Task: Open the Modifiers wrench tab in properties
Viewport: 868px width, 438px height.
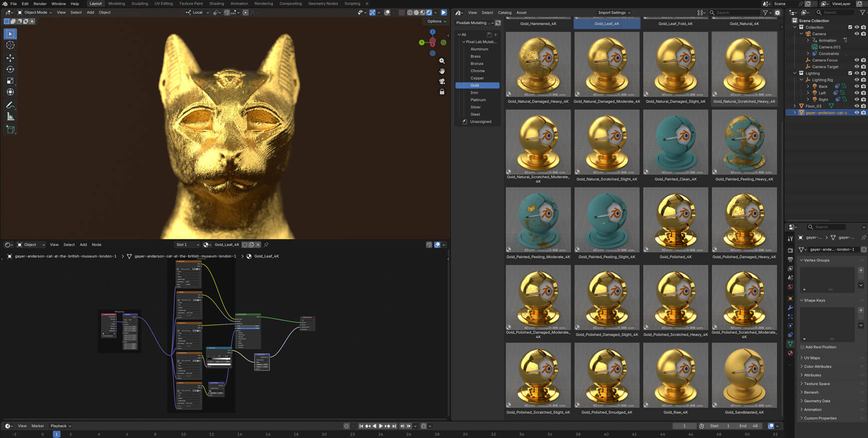Action: pos(790,308)
